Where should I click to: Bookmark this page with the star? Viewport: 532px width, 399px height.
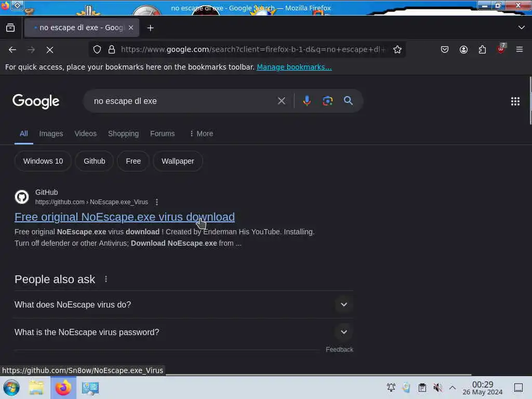[x=397, y=49]
